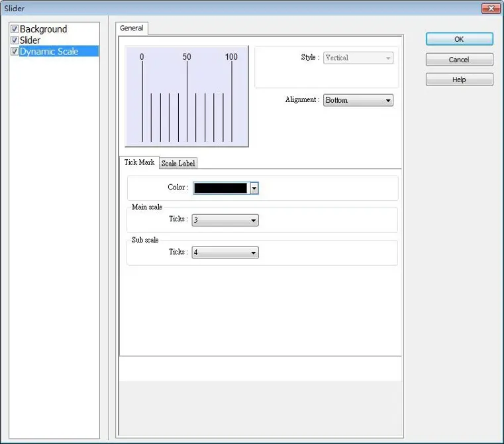Select the Slider list item
This screenshot has height=444, width=504.
coord(30,40)
